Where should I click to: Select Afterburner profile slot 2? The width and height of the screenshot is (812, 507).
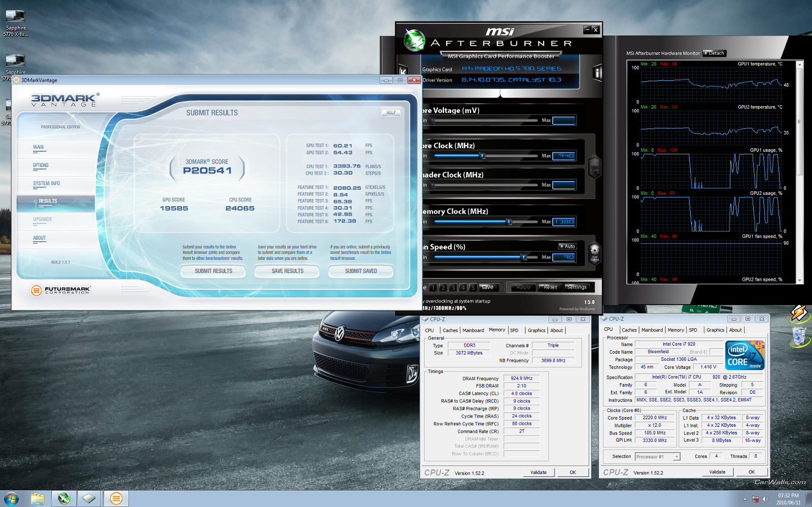point(443,287)
